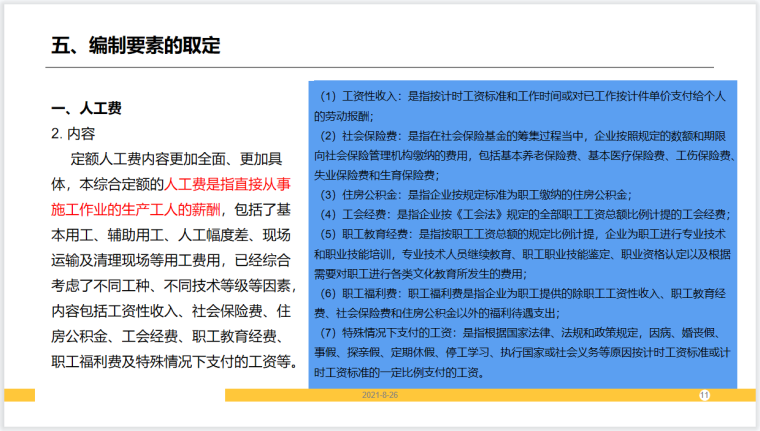
Task: Click the footer date 2021-8-26
Action: click(x=380, y=396)
